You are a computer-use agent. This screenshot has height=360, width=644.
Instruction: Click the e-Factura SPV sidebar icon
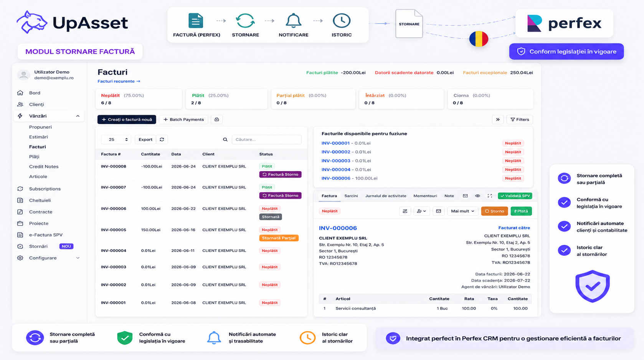coord(20,235)
